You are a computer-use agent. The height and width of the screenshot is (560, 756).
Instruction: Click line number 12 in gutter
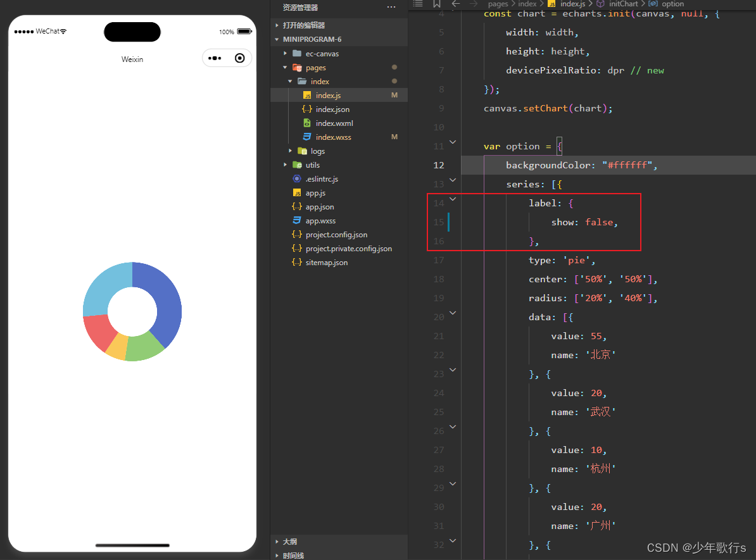click(438, 165)
